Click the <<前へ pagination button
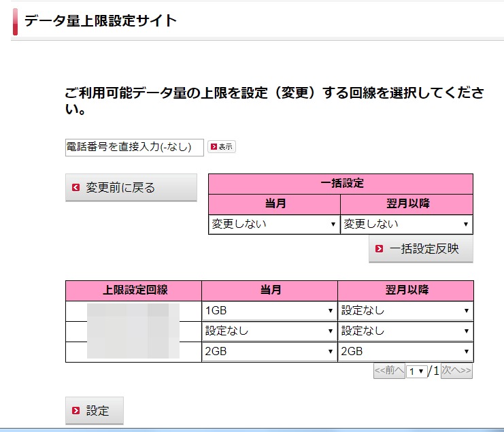504x432 pixels. (389, 371)
